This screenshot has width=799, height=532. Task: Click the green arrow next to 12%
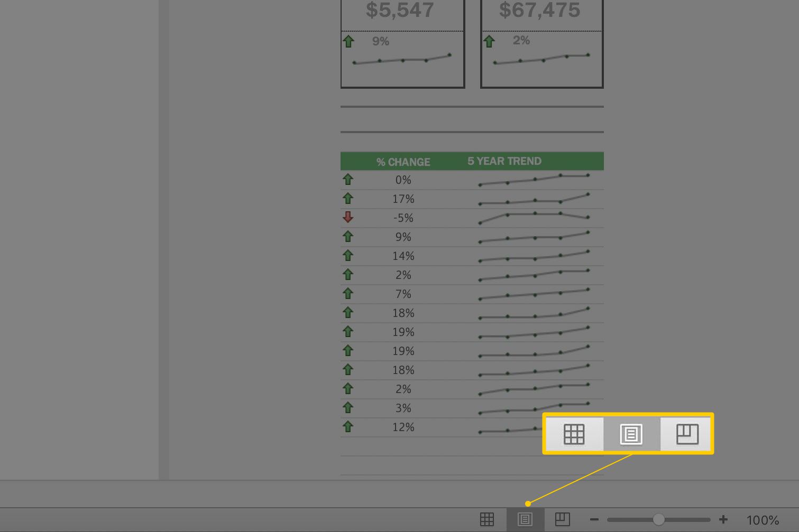[348, 426]
